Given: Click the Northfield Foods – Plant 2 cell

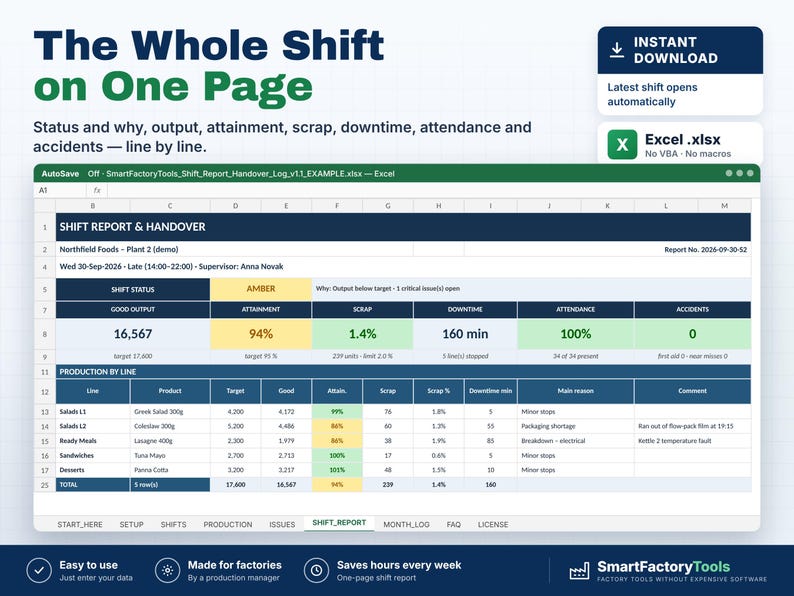Looking at the screenshot, I should (x=119, y=249).
